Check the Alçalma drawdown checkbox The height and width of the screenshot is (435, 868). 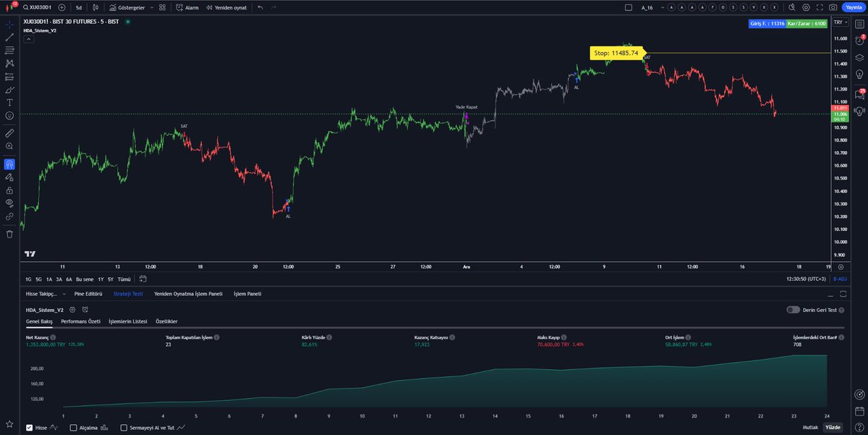(74, 428)
